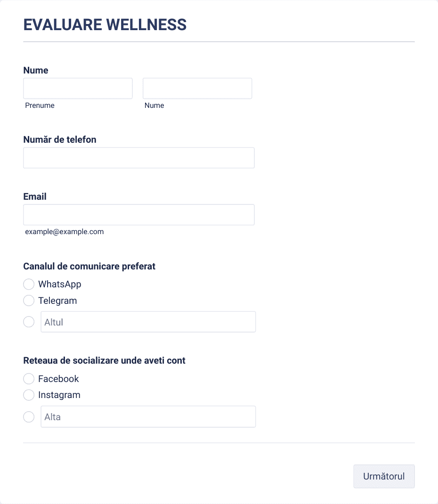Select the Alta radio button

pyautogui.click(x=29, y=417)
